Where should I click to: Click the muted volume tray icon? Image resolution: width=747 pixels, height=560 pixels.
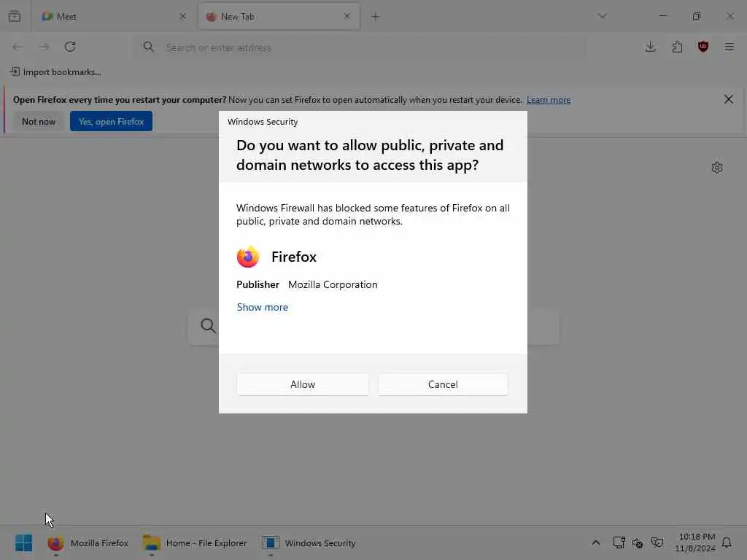(x=638, y=542)
